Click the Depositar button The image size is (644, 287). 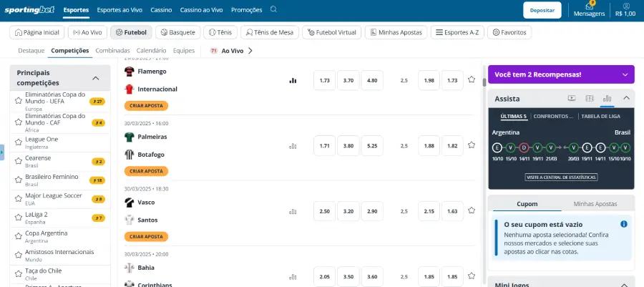click(x=542, y=10)
